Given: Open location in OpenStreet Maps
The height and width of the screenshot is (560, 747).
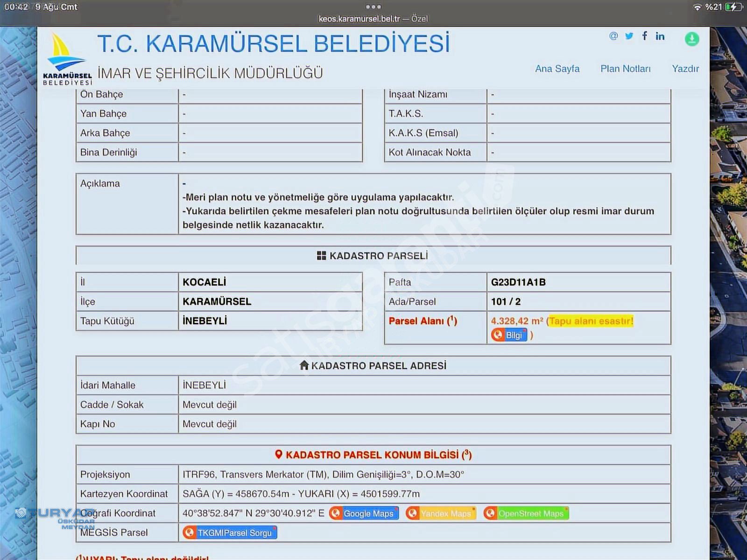Looking at the screenshot, I should (x=526, y=513).
